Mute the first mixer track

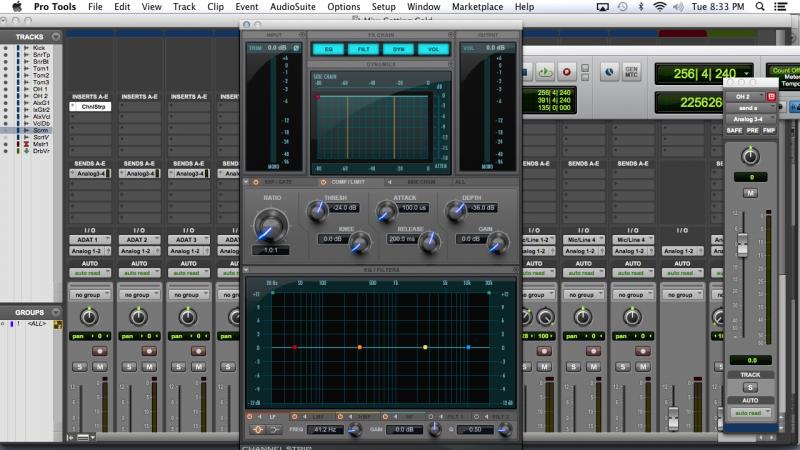100,366
